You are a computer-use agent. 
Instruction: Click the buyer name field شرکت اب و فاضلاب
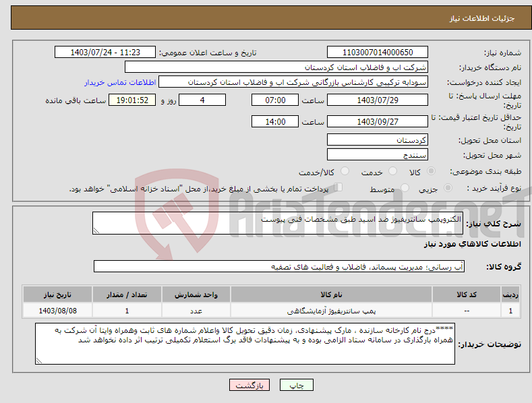276,67
